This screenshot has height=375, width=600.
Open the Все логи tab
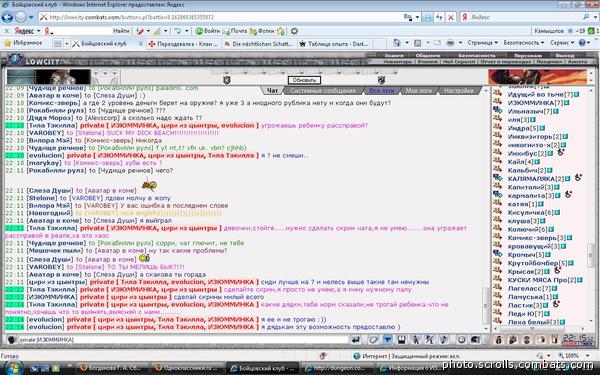click(381, 91)
